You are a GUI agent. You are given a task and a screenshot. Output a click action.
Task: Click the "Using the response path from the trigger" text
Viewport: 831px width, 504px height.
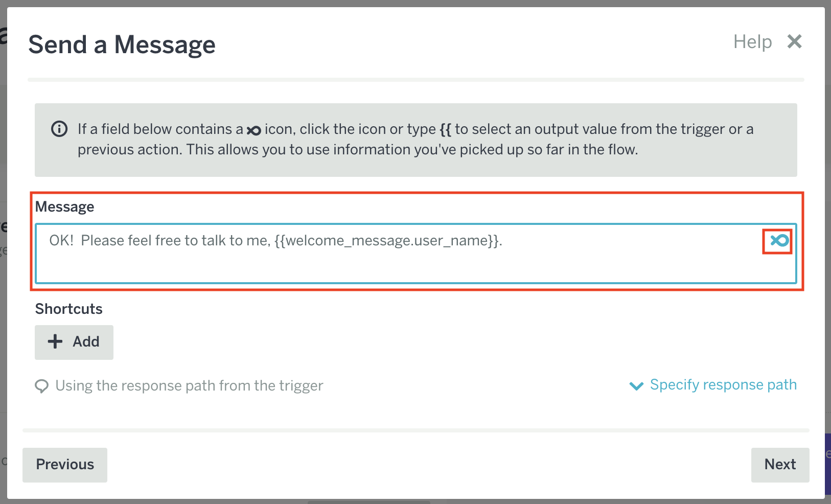(x=189, y=385)
